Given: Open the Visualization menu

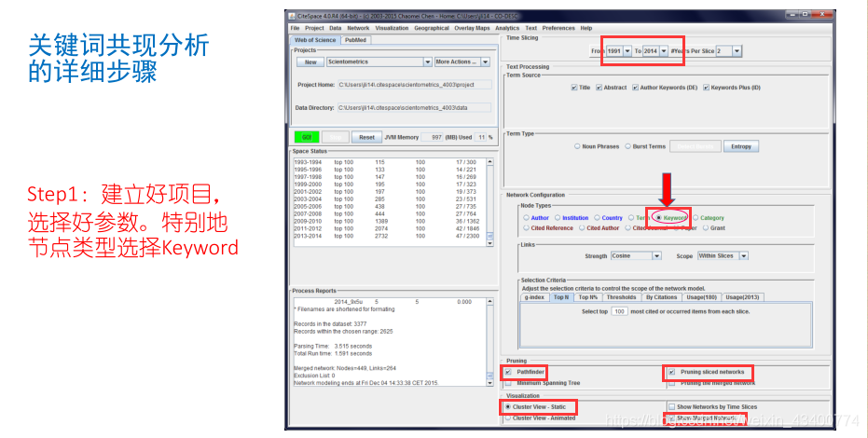Looking at the screenshot, I should click(x=392, y=28).
